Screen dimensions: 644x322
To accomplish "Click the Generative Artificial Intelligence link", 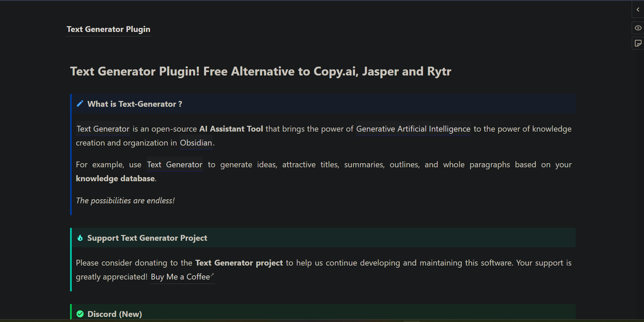I will pyautogui.click(x=413, y=129).
